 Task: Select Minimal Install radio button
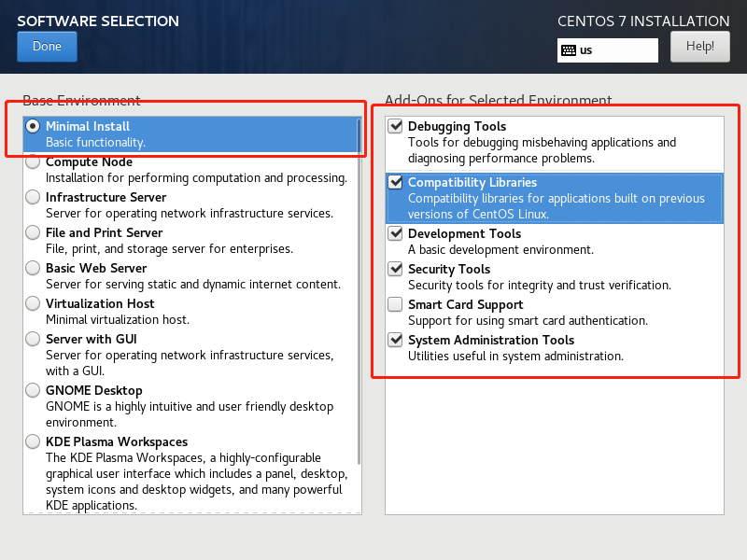(x=33, y=126)
